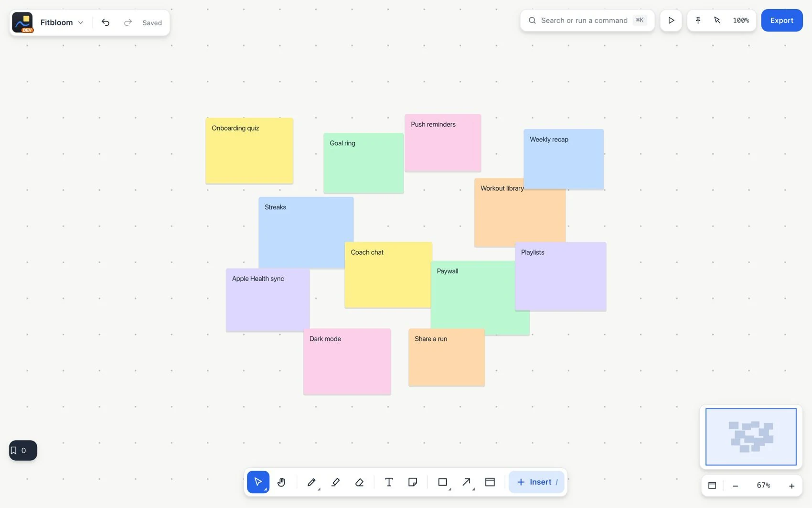Viewport: 812px width, 508px height.
Task: Select the highlighter marker tool
Action: (x=335, y=482)
